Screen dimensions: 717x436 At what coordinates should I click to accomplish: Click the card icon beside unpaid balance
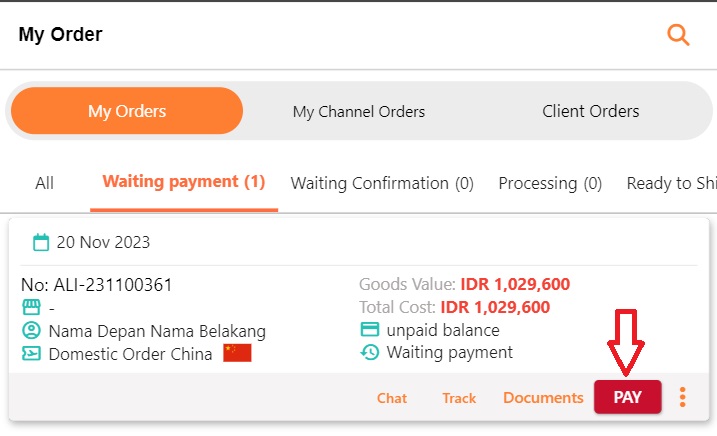pos(369,329)
